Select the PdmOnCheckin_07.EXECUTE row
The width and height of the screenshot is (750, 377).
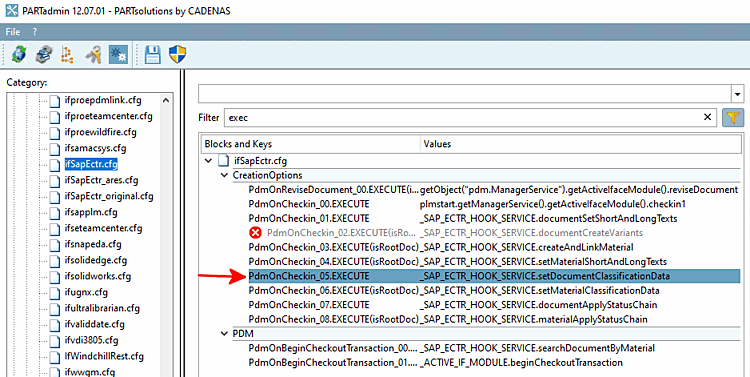coord(495,305)
